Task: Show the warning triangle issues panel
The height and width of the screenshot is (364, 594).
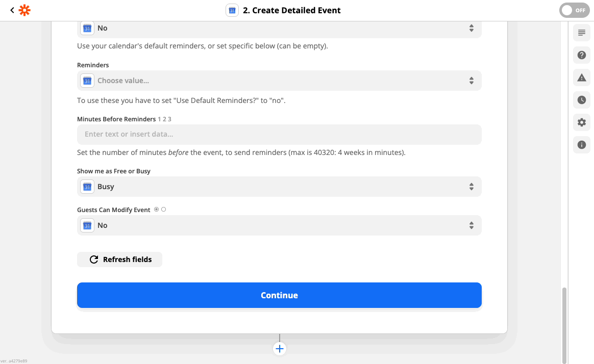Action: coord(581,77)
